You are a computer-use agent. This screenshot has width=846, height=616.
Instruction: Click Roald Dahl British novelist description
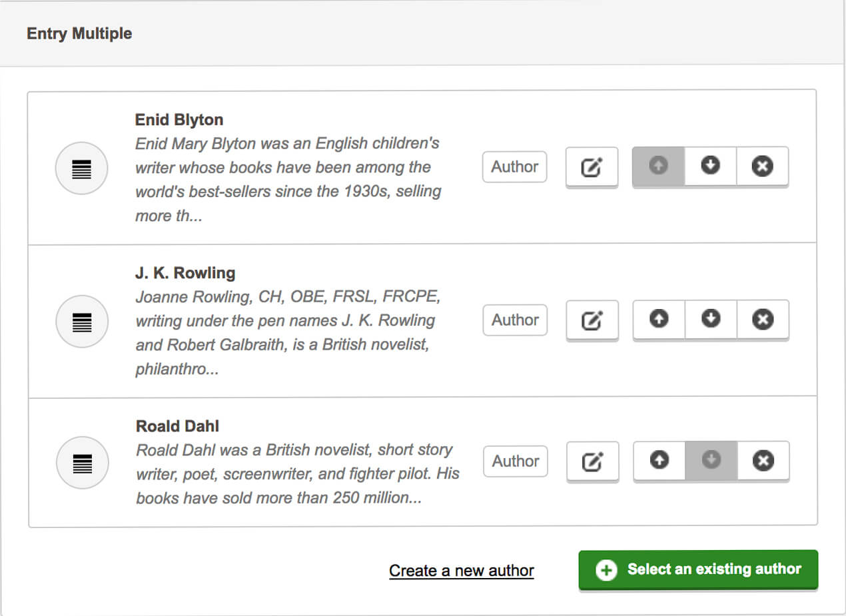click(x=298, y=473)
